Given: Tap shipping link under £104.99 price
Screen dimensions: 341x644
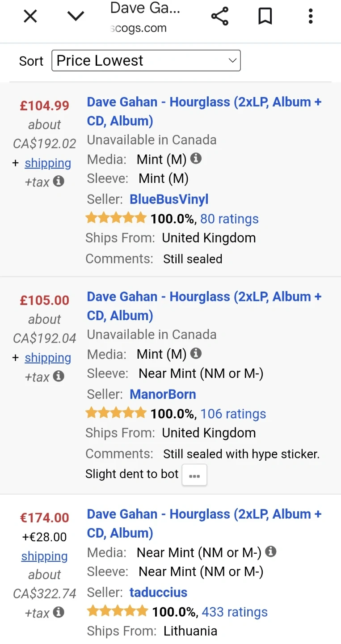Looking at the screenshot, I should tap(48, 163).
